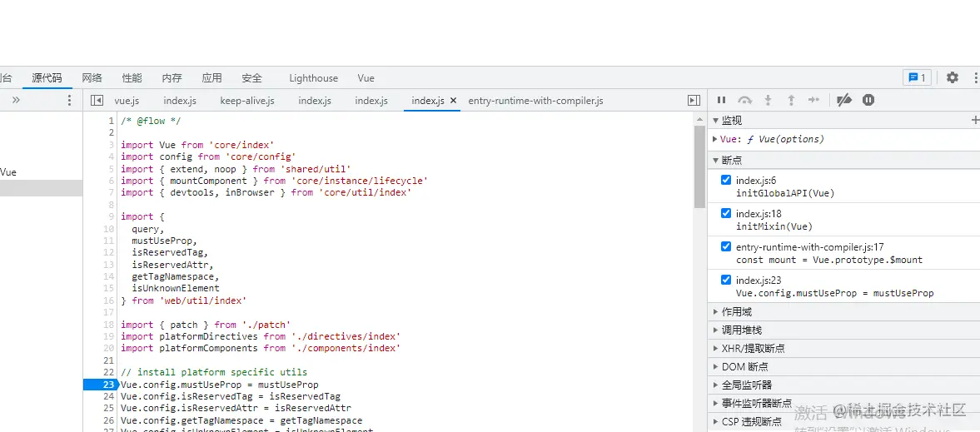980x432 pixels.
Task: Open DevTools settings gear
Action: pyautogui.click(x=952, y=77)
